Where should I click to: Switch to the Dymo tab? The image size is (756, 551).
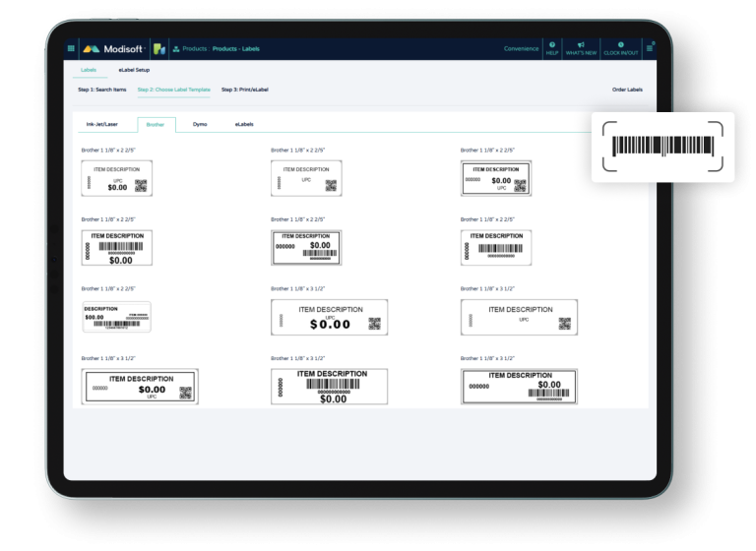pos(200,125)
